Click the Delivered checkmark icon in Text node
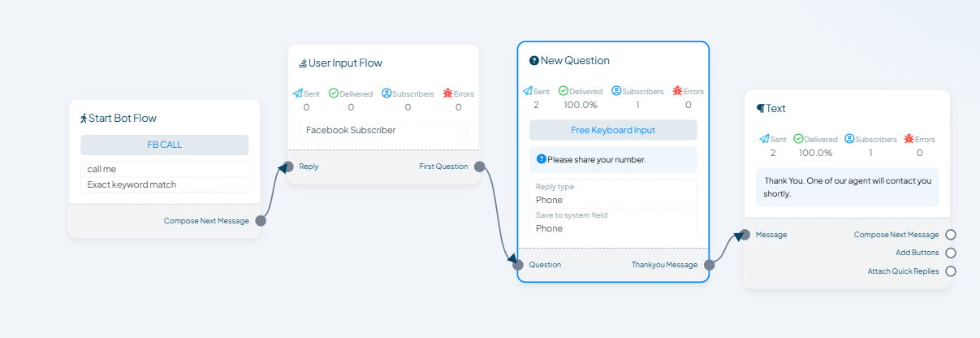Screen dimensions: 980x338 click(x=798, y=139)
